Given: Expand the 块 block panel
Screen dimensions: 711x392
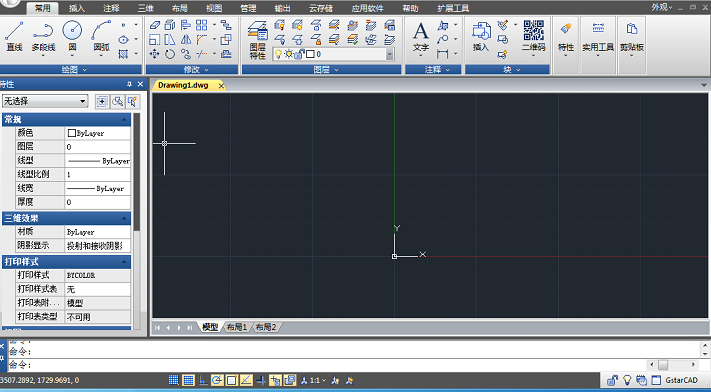Looking at the screenshot, I should [507, 69].
